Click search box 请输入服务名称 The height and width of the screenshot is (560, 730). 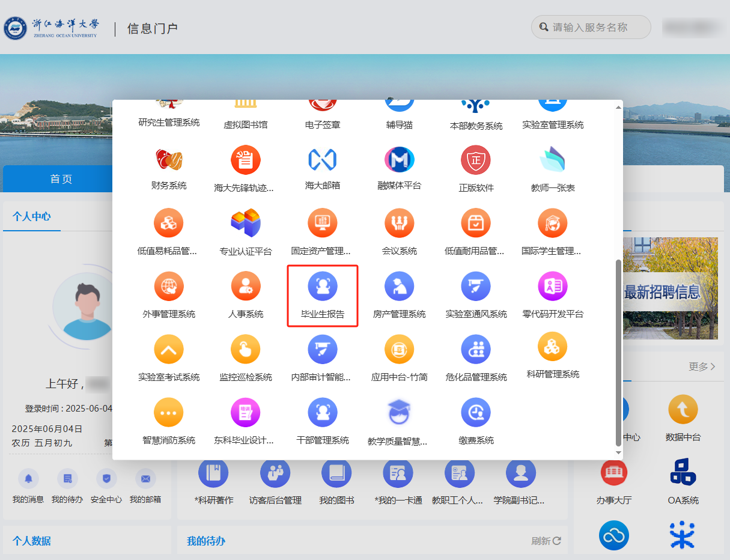591,27
